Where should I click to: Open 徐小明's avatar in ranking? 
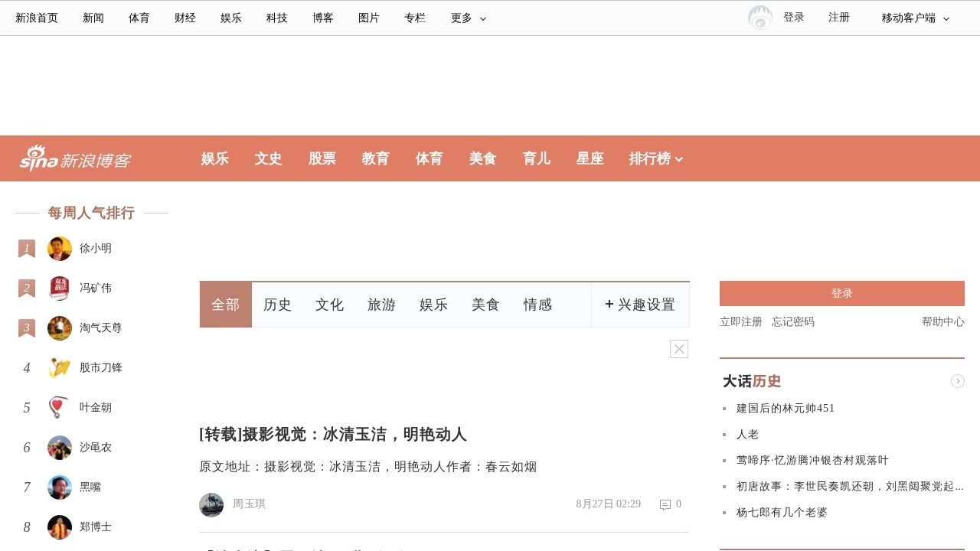[x=60, y=249]
